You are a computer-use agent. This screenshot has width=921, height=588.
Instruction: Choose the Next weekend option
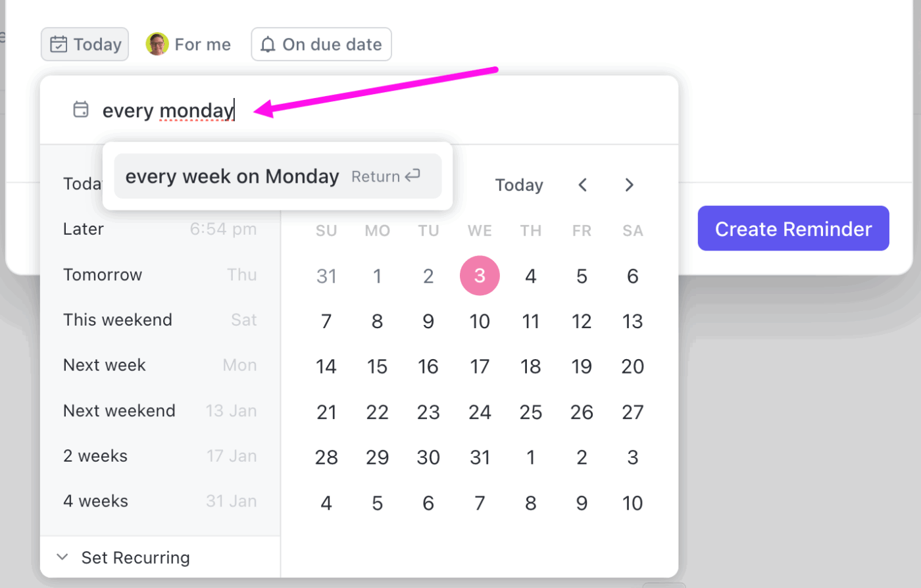click(x=120, y=410)
